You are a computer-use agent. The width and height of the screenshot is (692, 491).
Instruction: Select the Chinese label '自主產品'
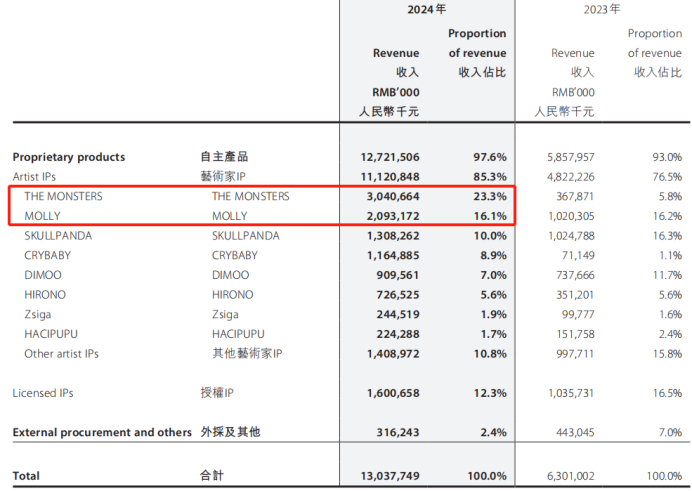pyautogui.click(x=224, y=157)
